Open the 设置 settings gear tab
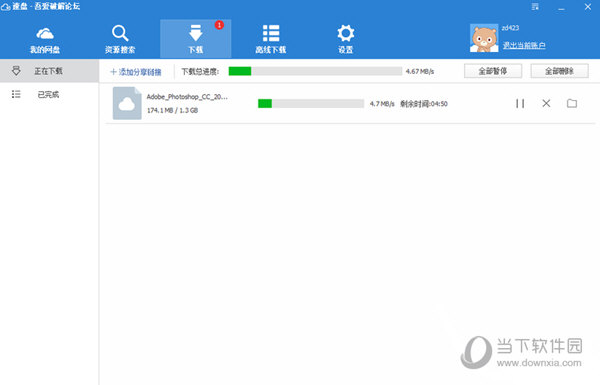This screenshot has width=600, height=385. pos(346,39)
